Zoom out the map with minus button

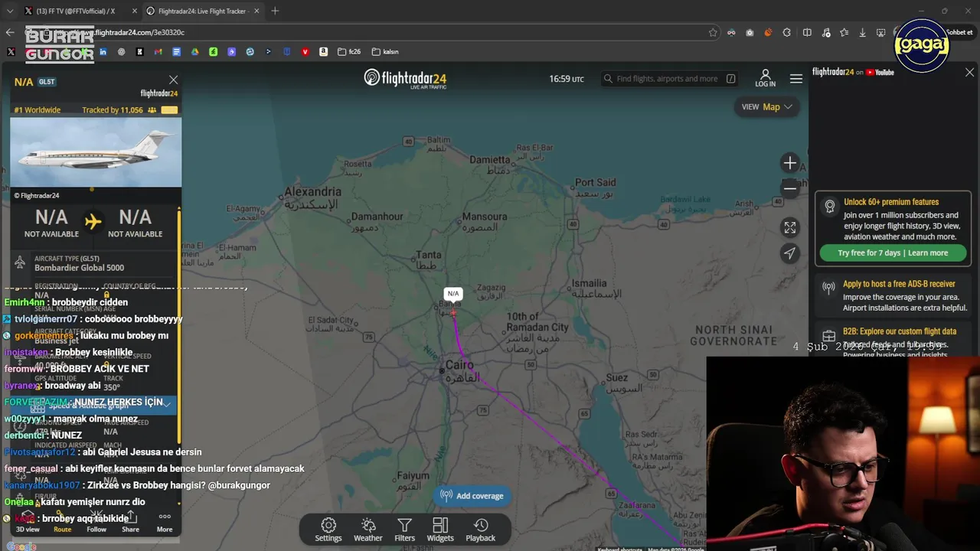pyautogui.click(x=789, y=189)
